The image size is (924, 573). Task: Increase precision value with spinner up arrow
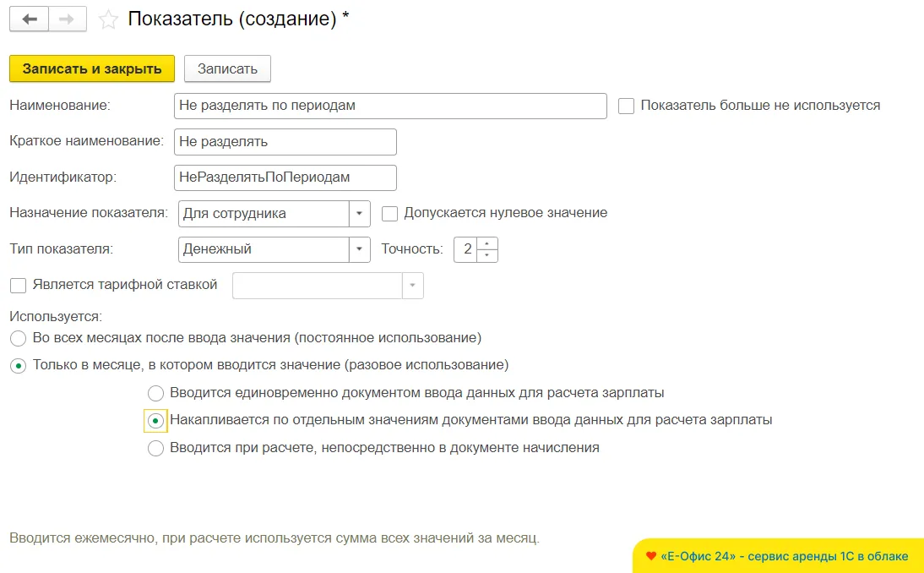click(487, 243)
